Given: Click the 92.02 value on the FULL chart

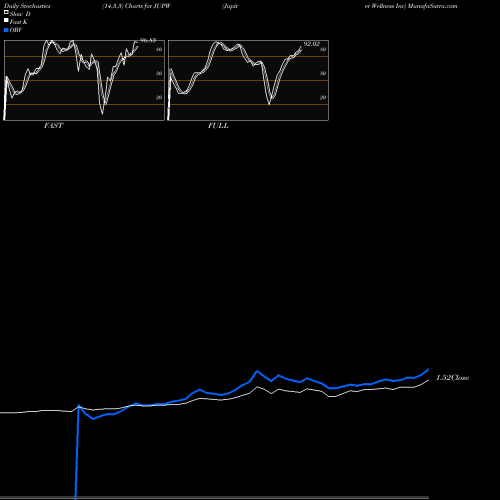Looking at the screenshot, I should pos(312,44).
